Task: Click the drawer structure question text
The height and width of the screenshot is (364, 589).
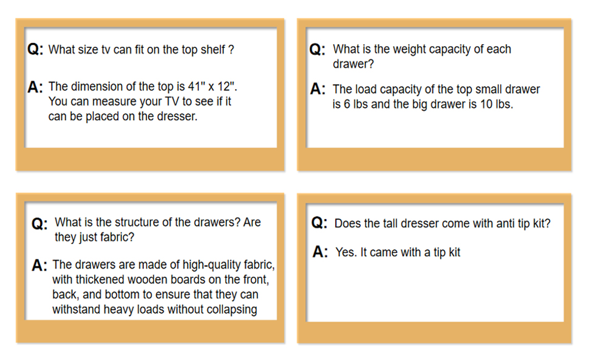Action: (x=157, y=229)
